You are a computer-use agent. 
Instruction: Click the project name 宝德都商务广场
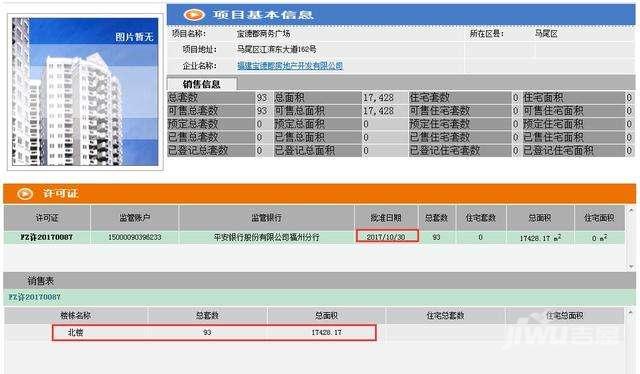click(x=264, y=33)
